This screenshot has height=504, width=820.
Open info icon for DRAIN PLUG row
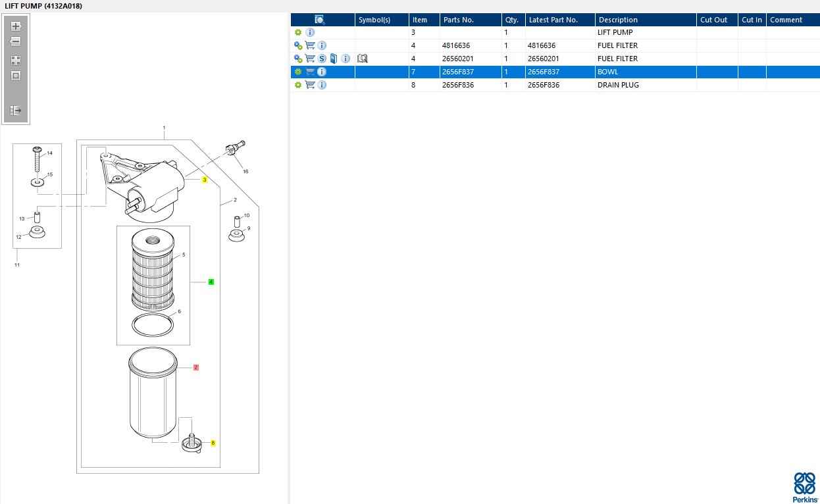click(x=322, y=85)
